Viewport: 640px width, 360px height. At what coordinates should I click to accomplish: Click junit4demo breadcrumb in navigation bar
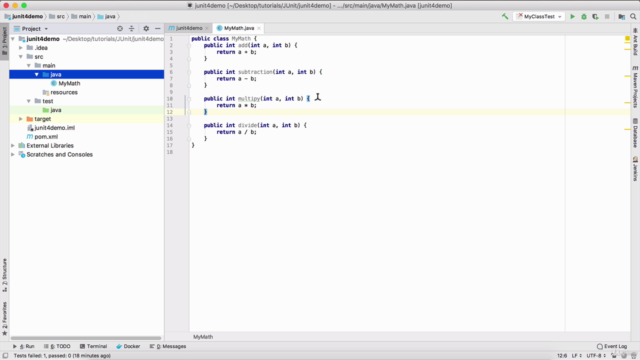pyautogui.click(x=24, y=17)
